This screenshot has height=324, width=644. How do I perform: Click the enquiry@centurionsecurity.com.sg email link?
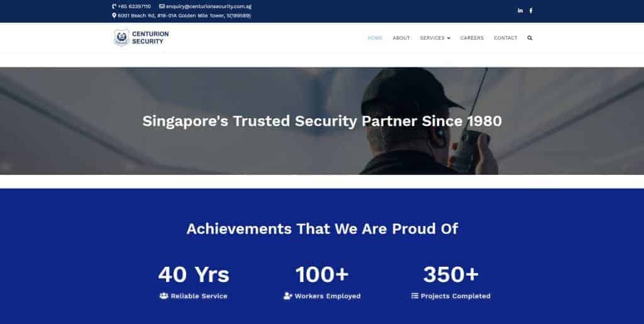(209, 6)
